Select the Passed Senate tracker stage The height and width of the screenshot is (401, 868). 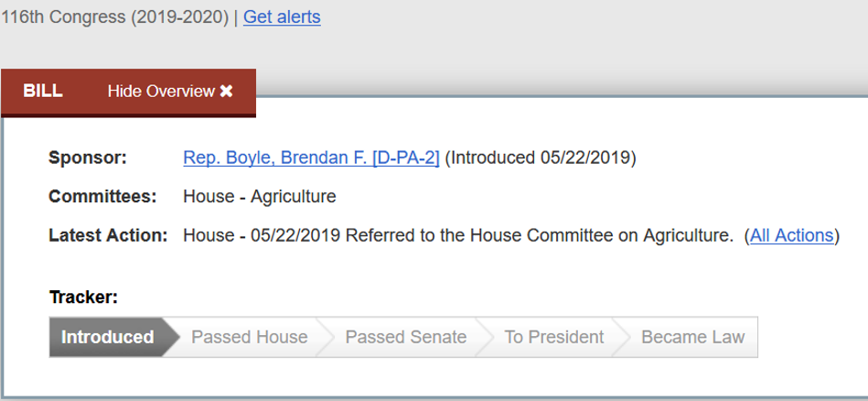pos(405,337)
